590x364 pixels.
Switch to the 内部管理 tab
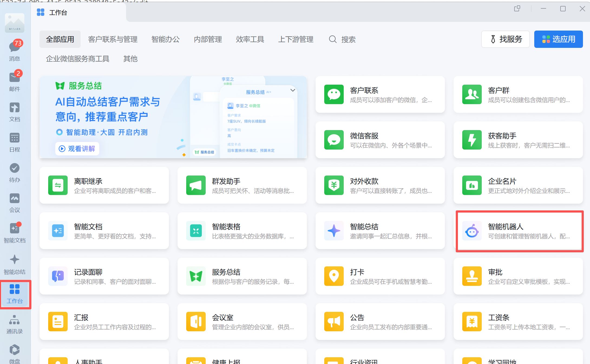click(x=208, y=39)
